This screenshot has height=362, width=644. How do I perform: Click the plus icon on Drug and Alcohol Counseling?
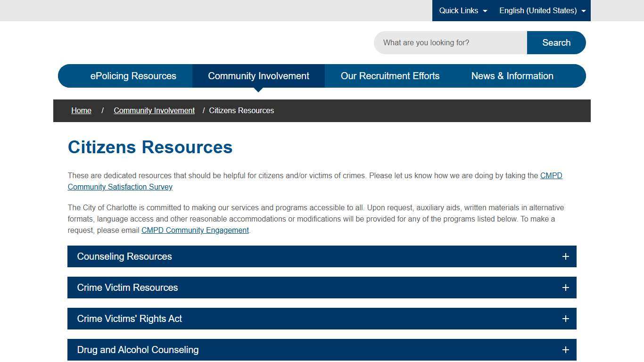coord(565,350)
